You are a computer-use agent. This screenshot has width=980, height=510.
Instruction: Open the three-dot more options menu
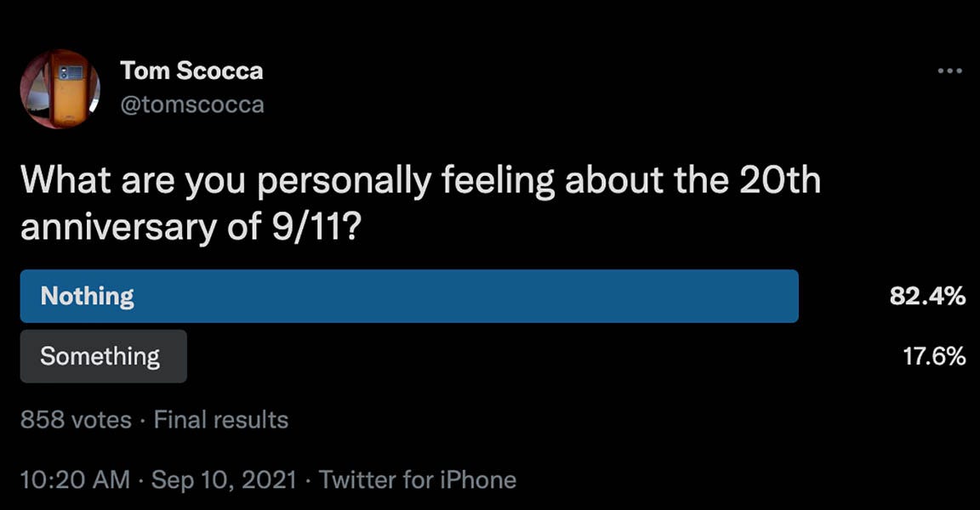(949, 71)
